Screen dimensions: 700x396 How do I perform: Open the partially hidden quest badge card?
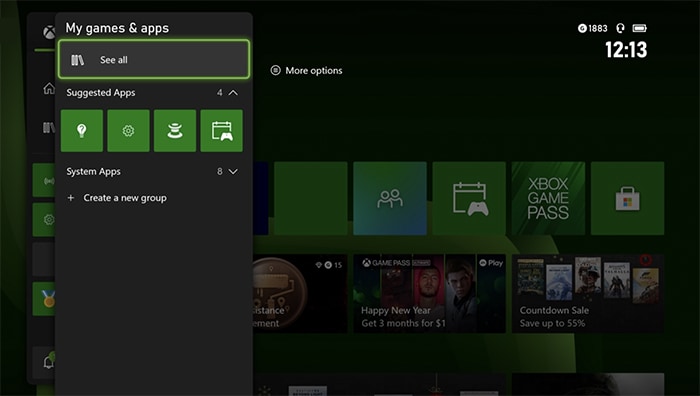(x=300, y=293)
